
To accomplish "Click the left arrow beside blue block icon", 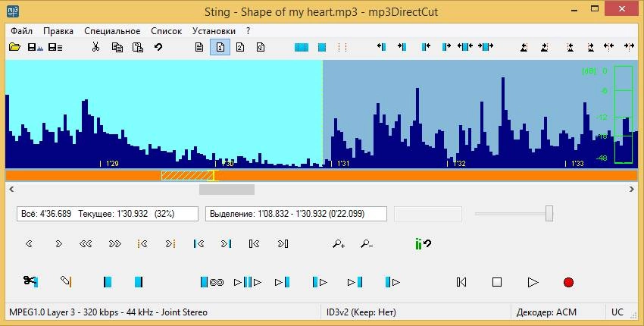I will pos(381,47).
